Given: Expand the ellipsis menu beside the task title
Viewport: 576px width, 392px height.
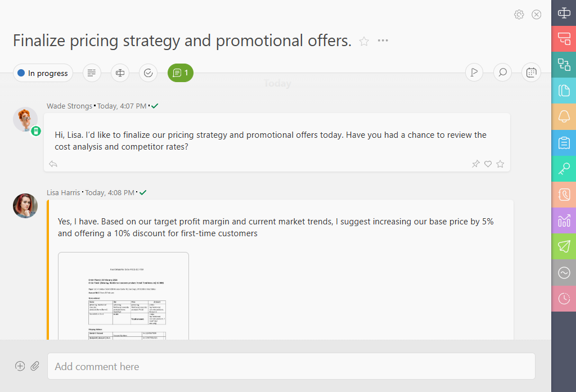Looking at the screenshot, I should coord(383,41).
